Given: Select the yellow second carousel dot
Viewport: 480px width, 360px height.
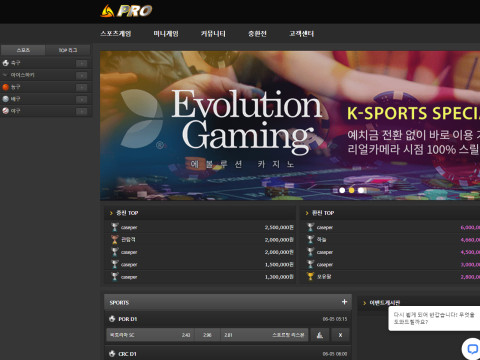Looking at the screenshot, I should click(x=351, y=190).
